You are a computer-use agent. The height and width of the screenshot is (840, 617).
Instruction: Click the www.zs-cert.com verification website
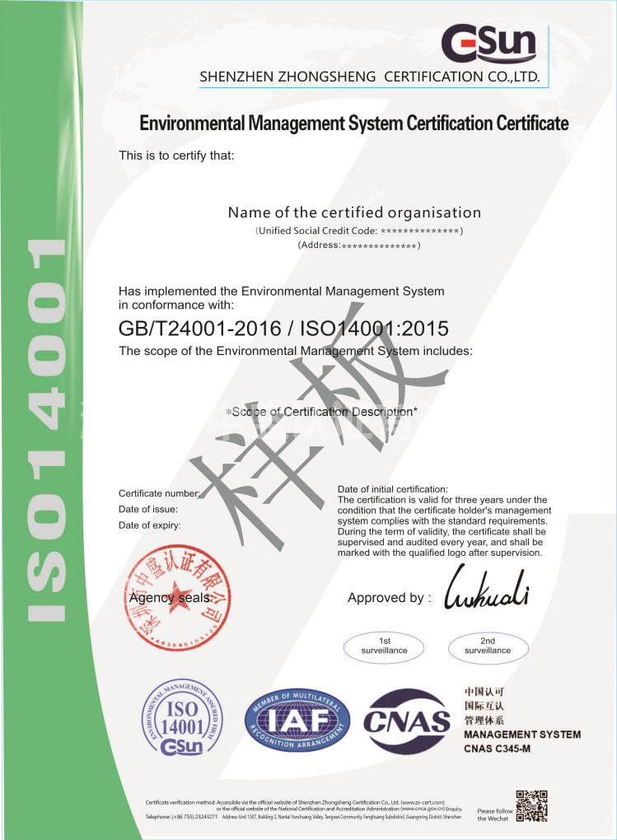pos(423,802)
